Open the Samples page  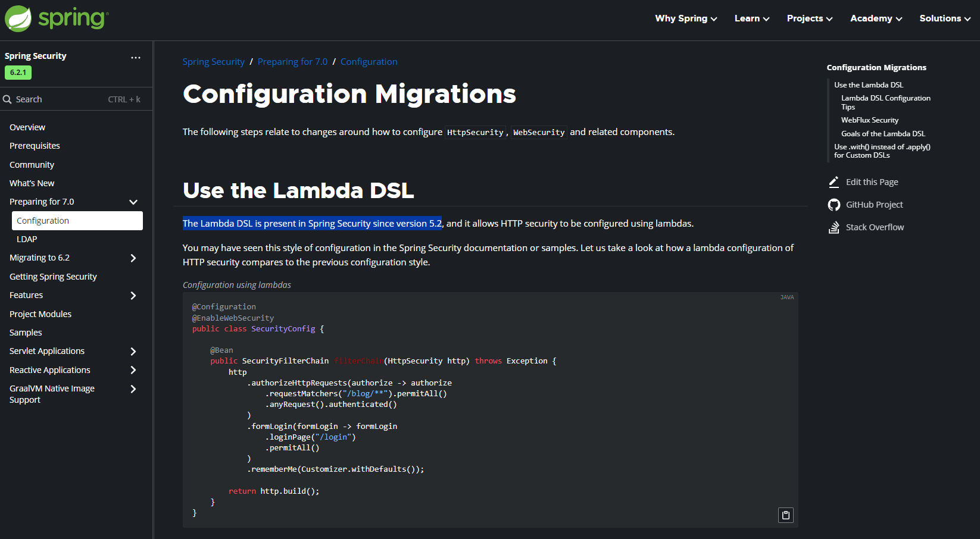tap(26, 333)
